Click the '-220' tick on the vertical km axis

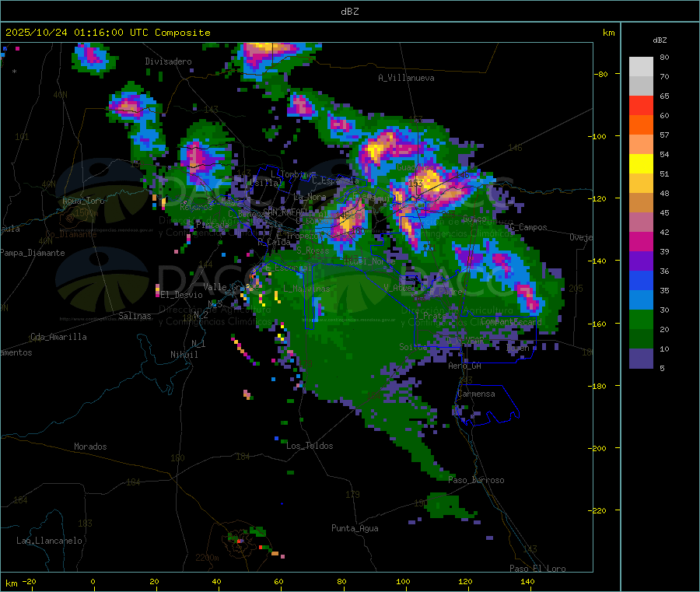tap(597, 510)
